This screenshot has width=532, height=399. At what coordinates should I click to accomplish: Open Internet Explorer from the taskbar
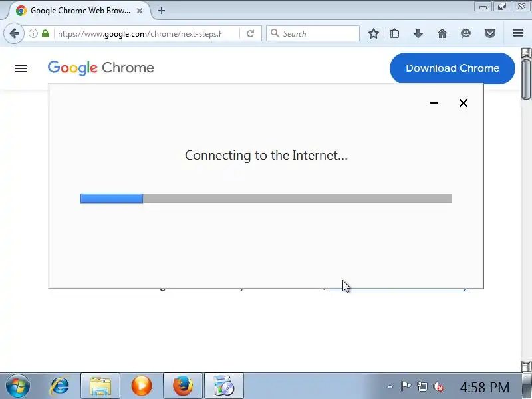pyautogui.click(x=60, y=386)
